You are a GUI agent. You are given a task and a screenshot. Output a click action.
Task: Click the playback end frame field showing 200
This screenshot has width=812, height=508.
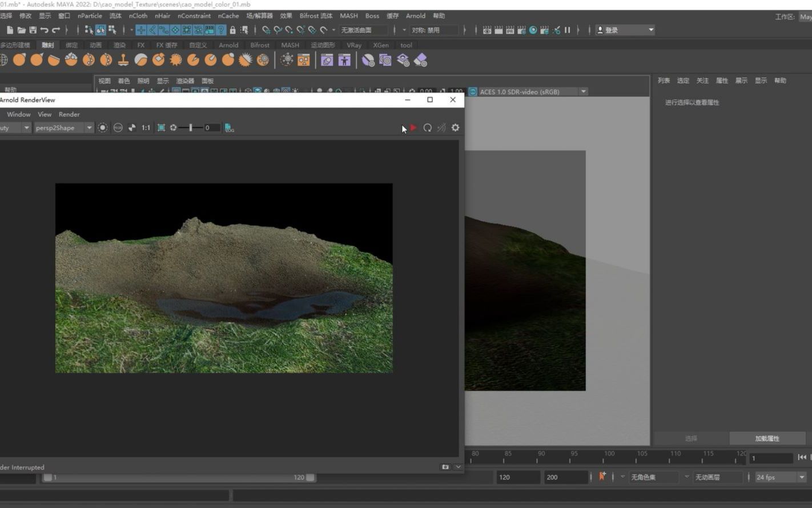(x=565, y=477)
